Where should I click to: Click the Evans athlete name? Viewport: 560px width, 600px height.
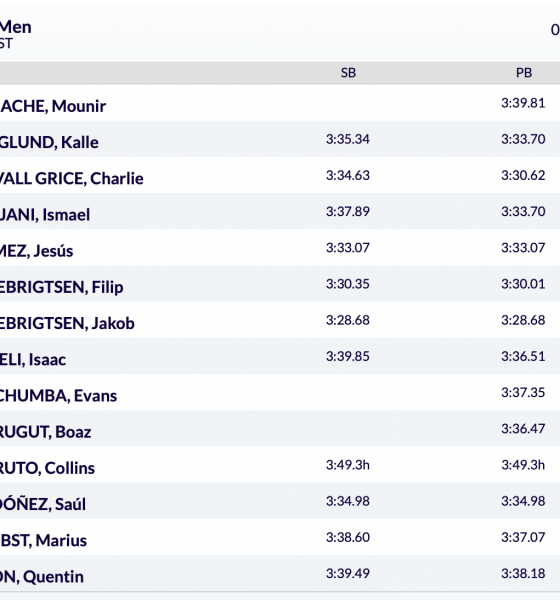pos(58,396)
